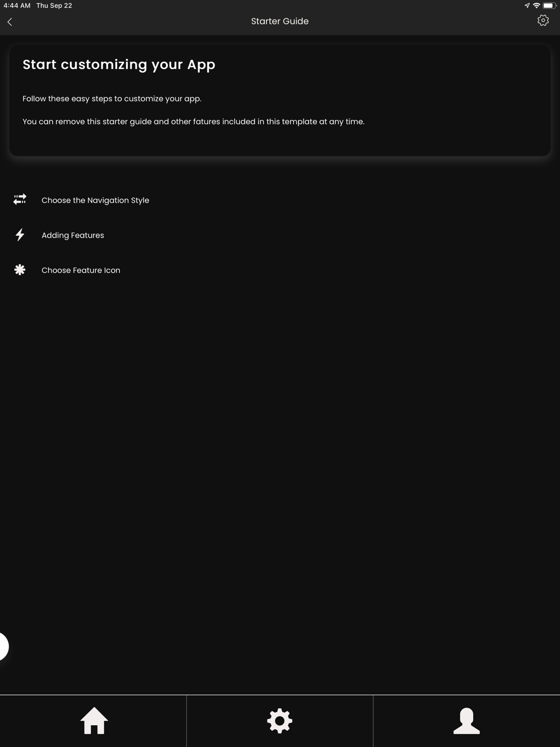
Task: Open settings via top-right gear icon
Action: 543,21
